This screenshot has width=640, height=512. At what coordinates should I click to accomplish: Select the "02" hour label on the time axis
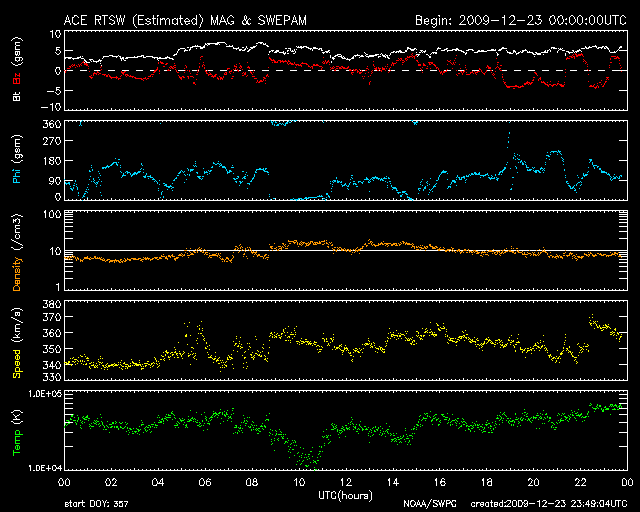pyautogui.click(x=111, y=482)
